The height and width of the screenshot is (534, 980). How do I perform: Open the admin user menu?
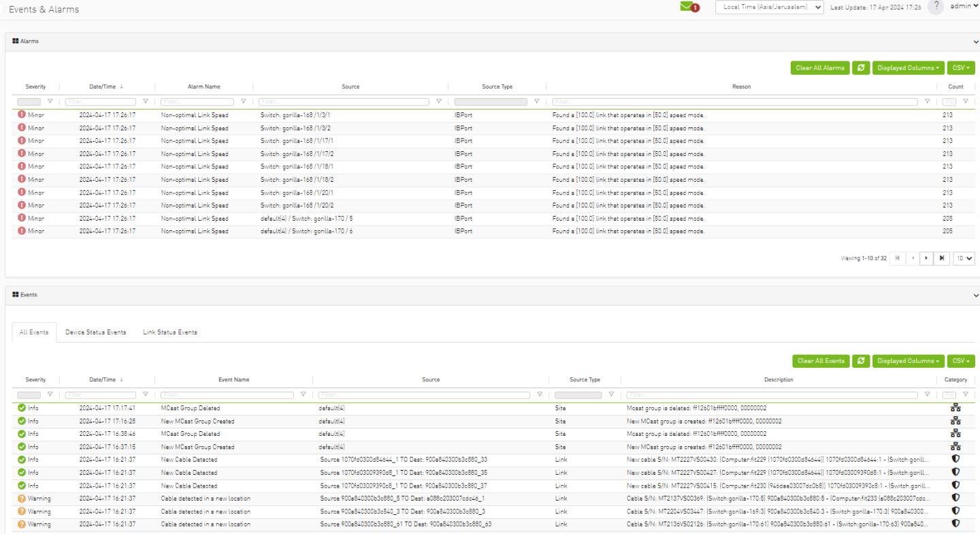pyautogui.click(x=964, y=7)
